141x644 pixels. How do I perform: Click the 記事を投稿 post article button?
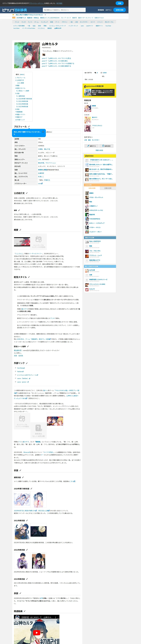pos(120,10)
